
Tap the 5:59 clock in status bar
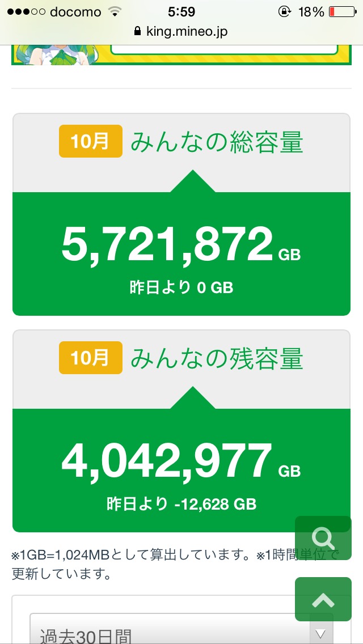click(x=181, y=12)
